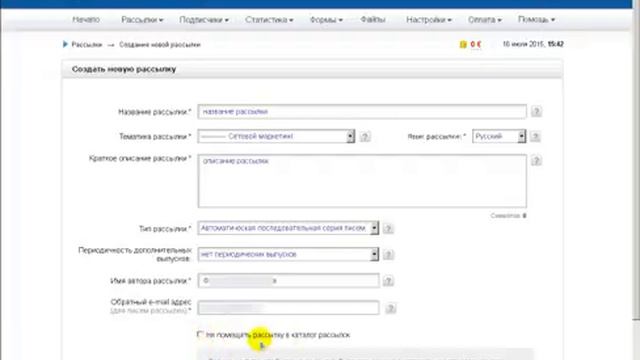Open the Рассылки dropdown menu
Viewport: 640px width, 360px height.
[x=142, y=20]
